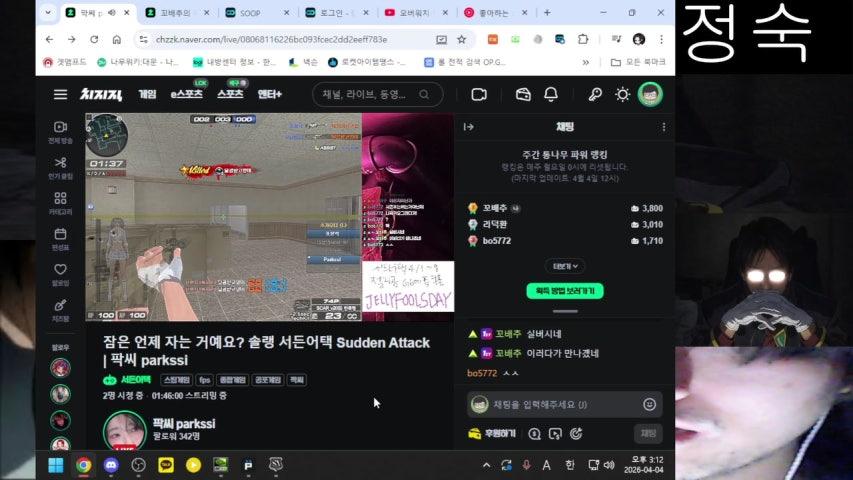The image size is (853, 480).
Task: Click the fps tag
Action: (x=205, y=380)
